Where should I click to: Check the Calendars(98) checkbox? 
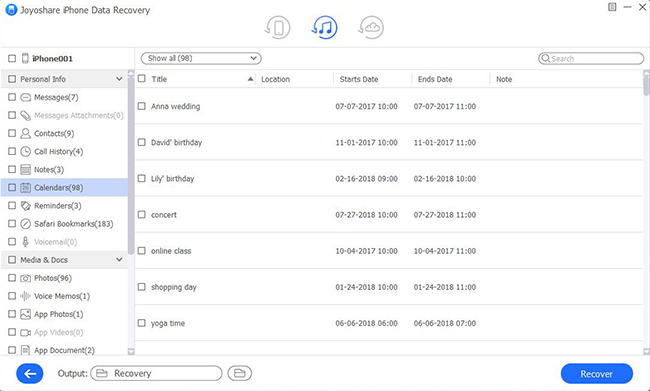point(12,188)
